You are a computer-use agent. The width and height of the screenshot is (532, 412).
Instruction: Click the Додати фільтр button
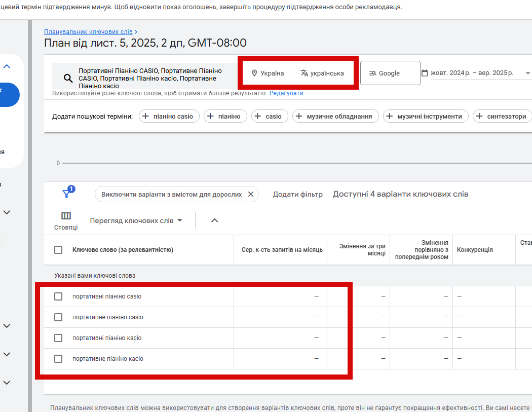(298, 194)
